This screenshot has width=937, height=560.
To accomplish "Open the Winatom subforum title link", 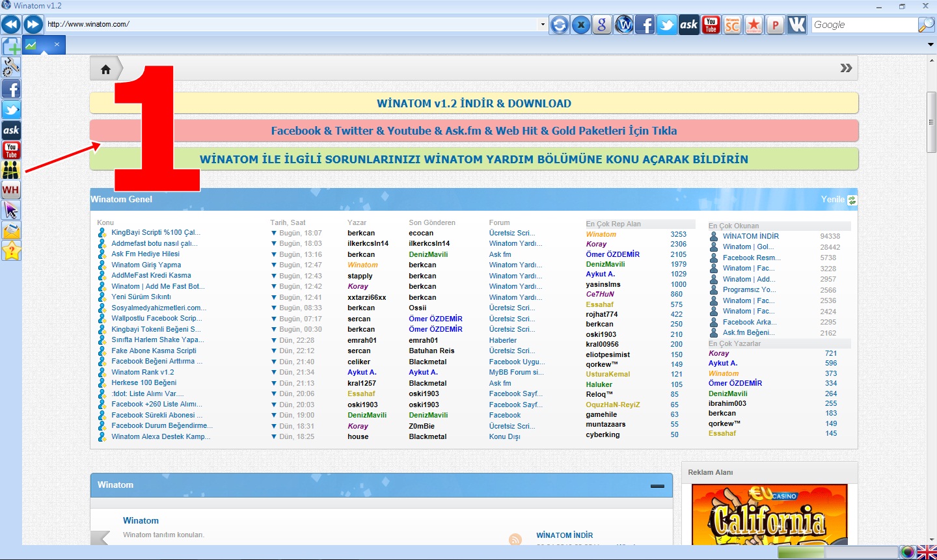I will tap(141, 521).
